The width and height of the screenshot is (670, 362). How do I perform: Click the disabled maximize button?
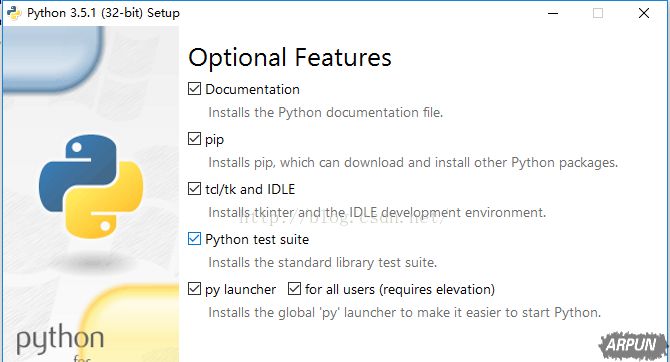[598, 13]
